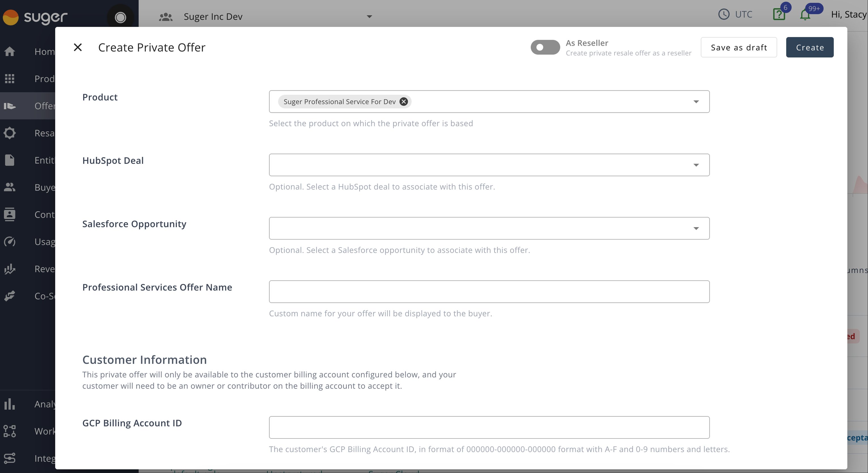Open Home icon in sidebar
Image resolution: width=868 pixels, height=473 pixels.
point(9,51)
